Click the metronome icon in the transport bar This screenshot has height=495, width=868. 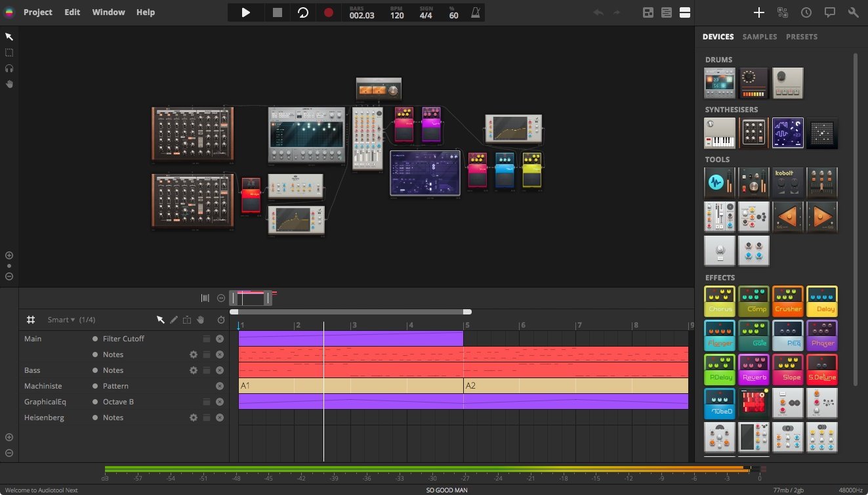[x=475, y=12]
